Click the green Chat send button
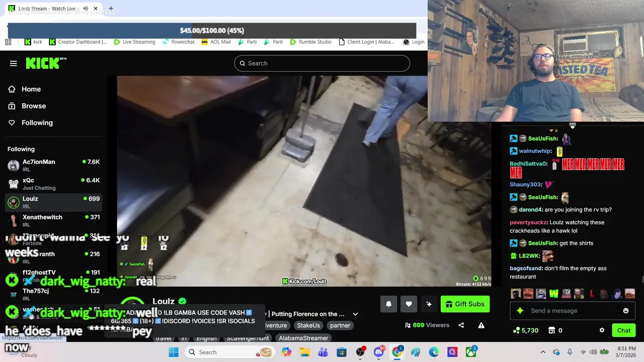 point(624,330)
